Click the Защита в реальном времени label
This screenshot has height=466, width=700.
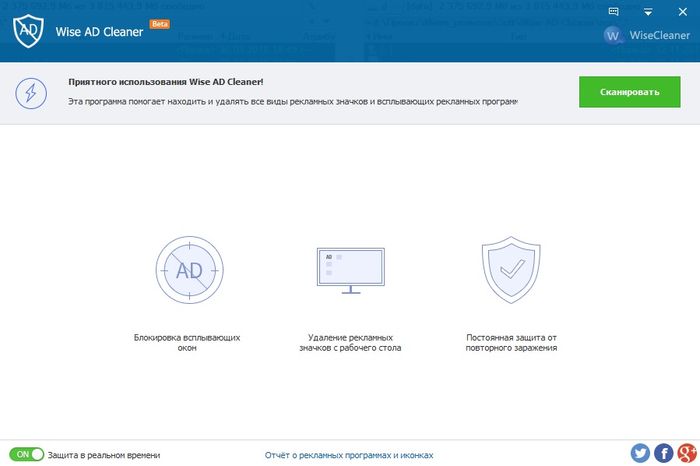coord(104,455)
